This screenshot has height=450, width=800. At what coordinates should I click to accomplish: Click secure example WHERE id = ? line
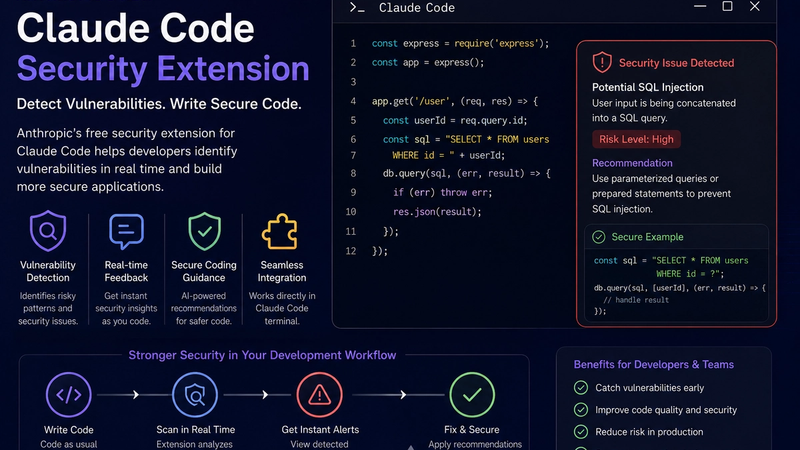coord(690,274)
